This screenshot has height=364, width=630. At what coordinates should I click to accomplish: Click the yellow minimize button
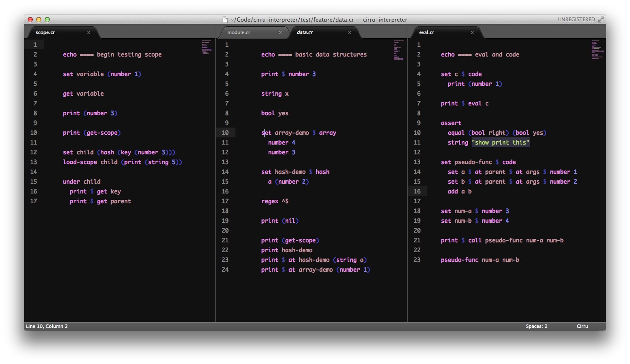click(39, 20)
